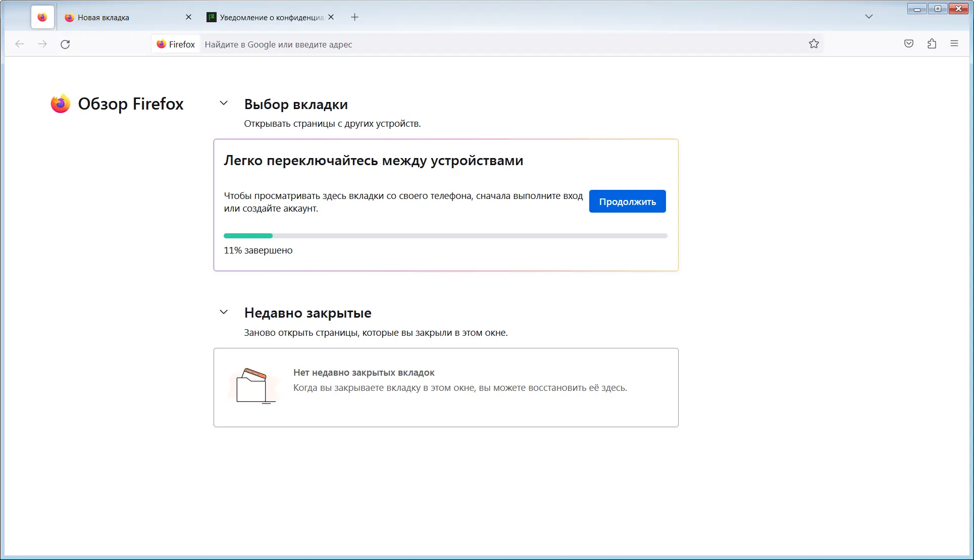The width and height of the screenshot is (974, 560).
Task: Open the hamburger application menu
Action: coord(954,44)
